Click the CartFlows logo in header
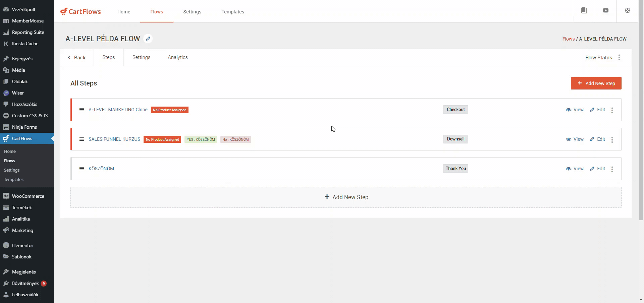The height and width of the screenshot is (303, 644). [80, 11]
